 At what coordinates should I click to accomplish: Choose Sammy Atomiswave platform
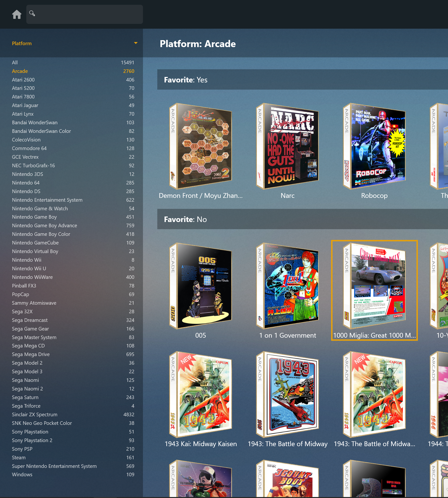point(73,303)
